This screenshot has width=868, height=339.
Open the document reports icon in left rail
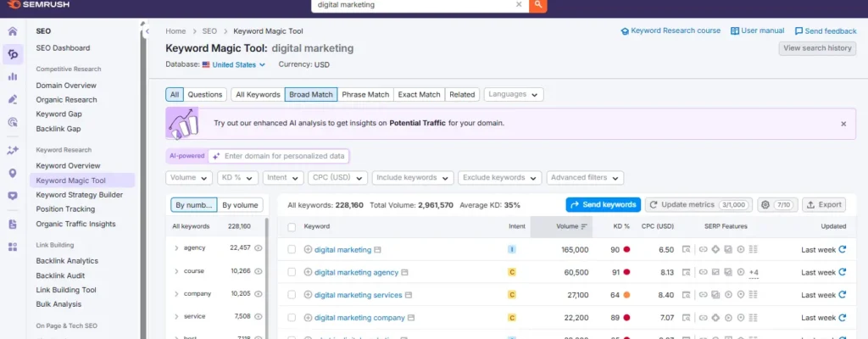(x=12, y=225)
